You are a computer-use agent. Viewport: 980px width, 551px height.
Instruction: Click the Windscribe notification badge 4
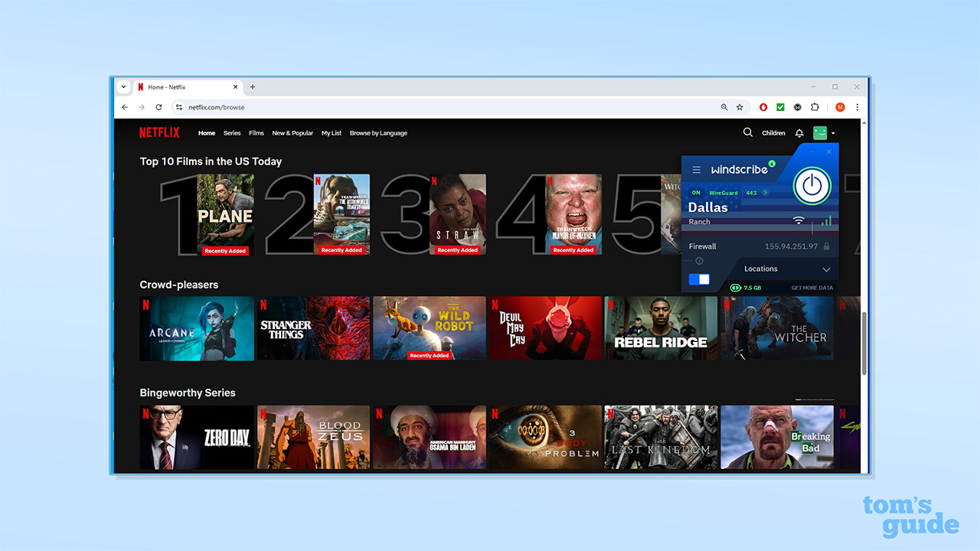pyautogui.click(x=772, y=163)
